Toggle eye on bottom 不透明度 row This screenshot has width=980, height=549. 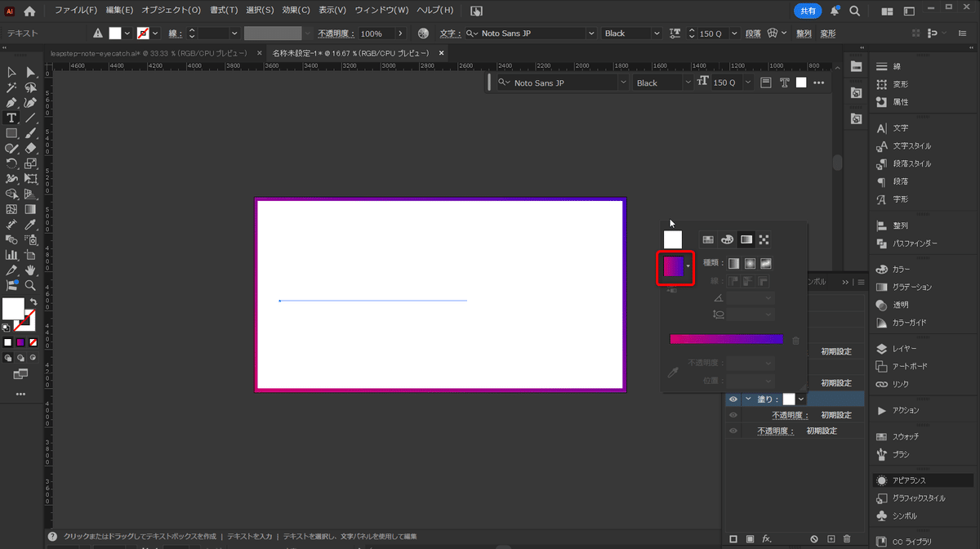click(733, 431)
